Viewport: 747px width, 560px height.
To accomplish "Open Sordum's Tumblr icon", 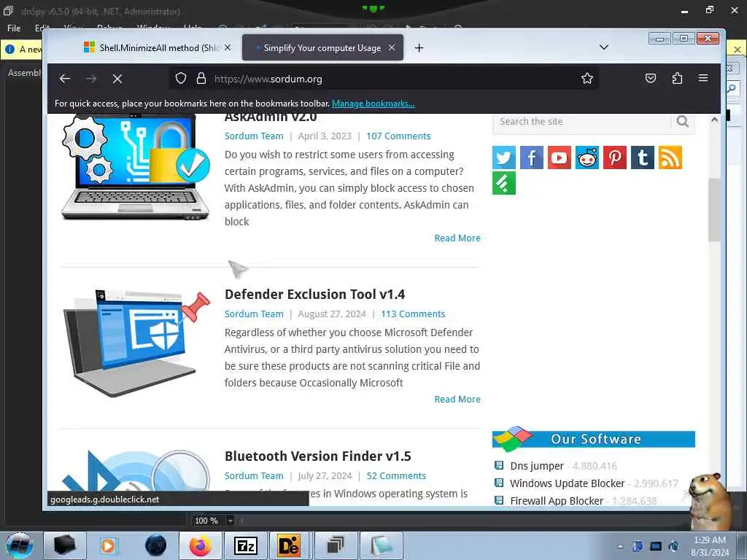I will [x=643, y=157].
